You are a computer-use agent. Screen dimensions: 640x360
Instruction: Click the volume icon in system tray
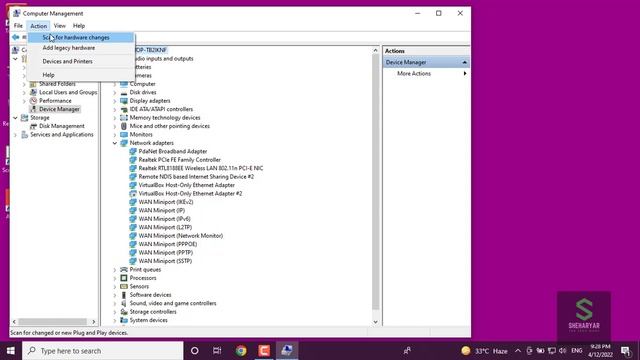pyautogui.click(x=562, y=351)
